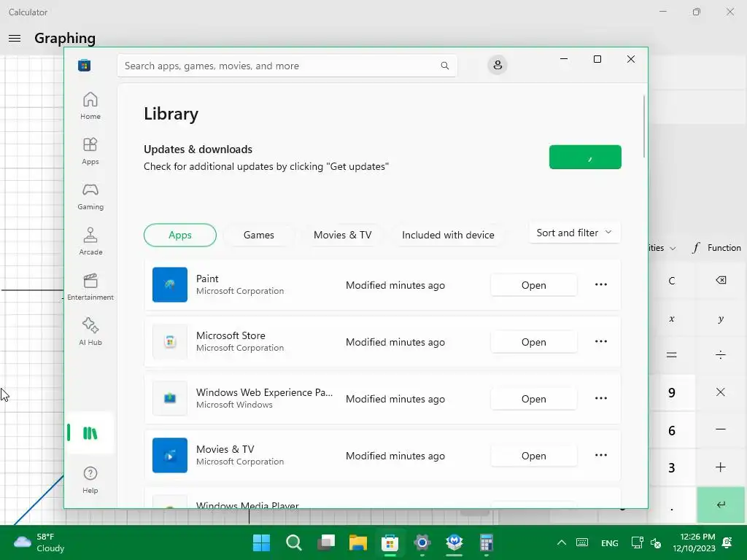Image resolution: width=747 pixels, height=560 pixels.
Task: Click Open for Windows Web Experience Pack
Action: coord(533,399)
